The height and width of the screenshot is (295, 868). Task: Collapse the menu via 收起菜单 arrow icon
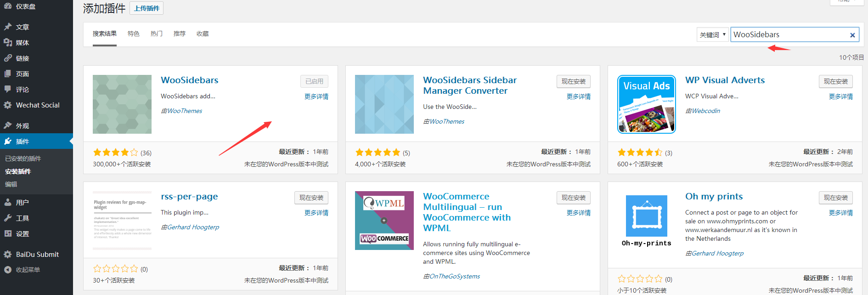coord(8,270)
